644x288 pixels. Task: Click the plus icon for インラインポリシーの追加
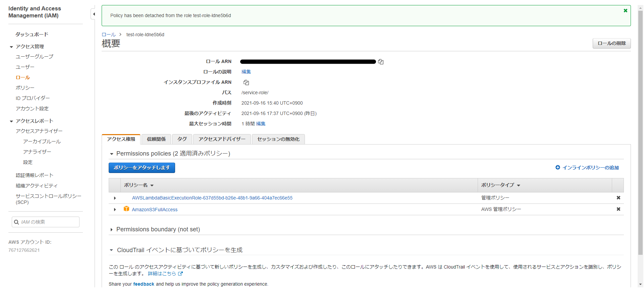pyautogui.click(x=558, y=167)
